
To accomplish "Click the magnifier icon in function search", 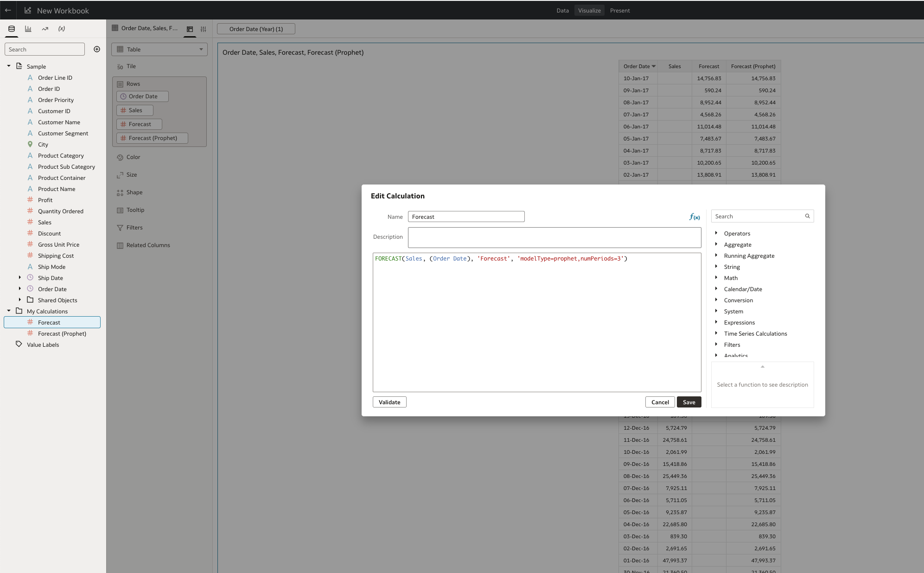I will [x=807, y=216].
